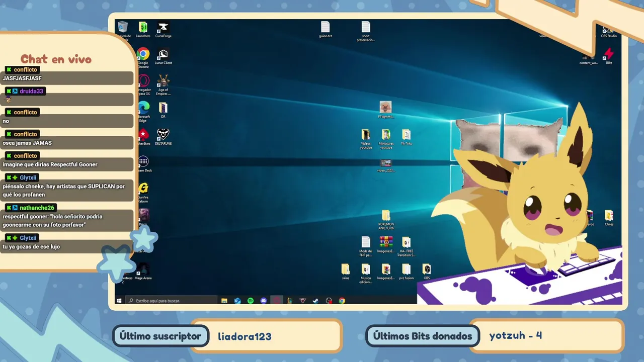Click the liadora123 subscriber name
Image resolution: width=644 pixels, height=362 pixels.
tap(245, 336)
